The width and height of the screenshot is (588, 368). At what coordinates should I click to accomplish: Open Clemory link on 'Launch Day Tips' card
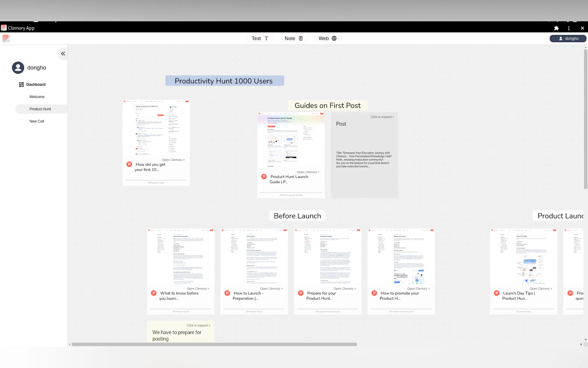click(541, 289)
